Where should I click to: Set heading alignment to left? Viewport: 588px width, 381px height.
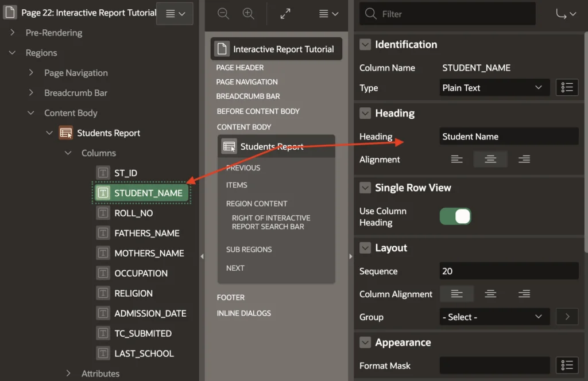point(457,159)
